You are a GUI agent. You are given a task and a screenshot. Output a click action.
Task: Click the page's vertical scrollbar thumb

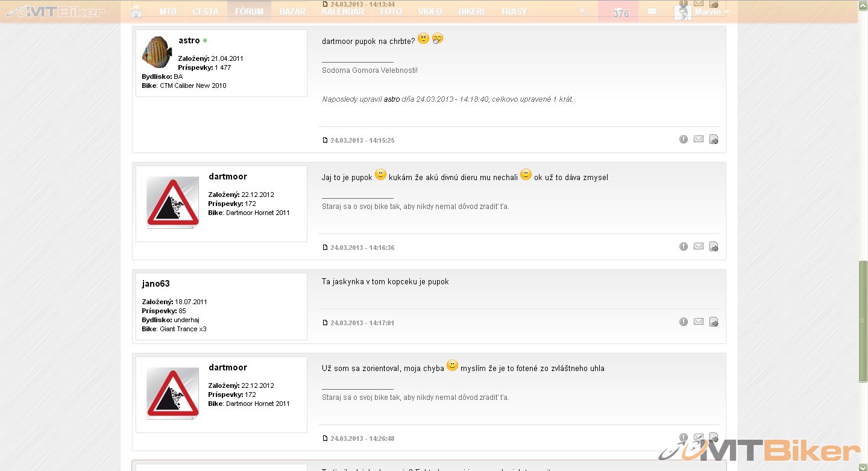point(863,321)
